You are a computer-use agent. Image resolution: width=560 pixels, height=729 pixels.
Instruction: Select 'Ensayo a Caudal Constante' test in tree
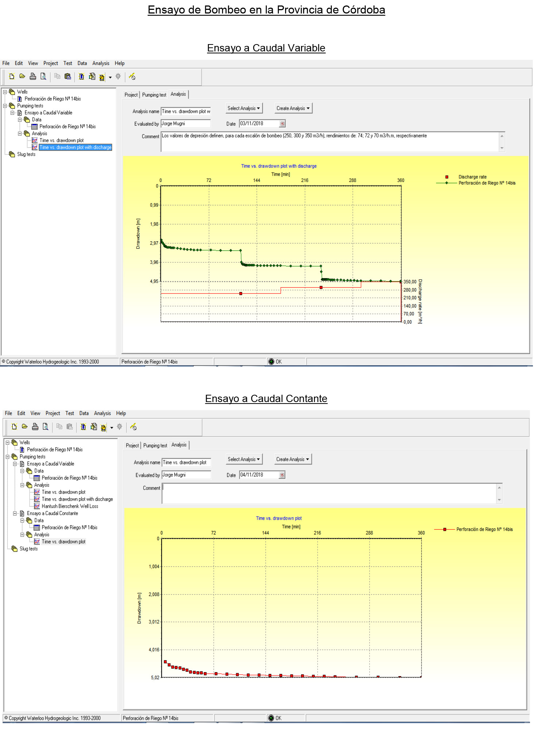click(52, 514)
